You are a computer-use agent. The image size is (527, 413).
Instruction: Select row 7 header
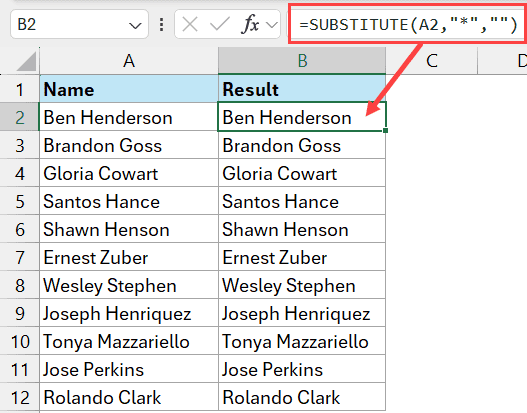[x=19, y=257]
